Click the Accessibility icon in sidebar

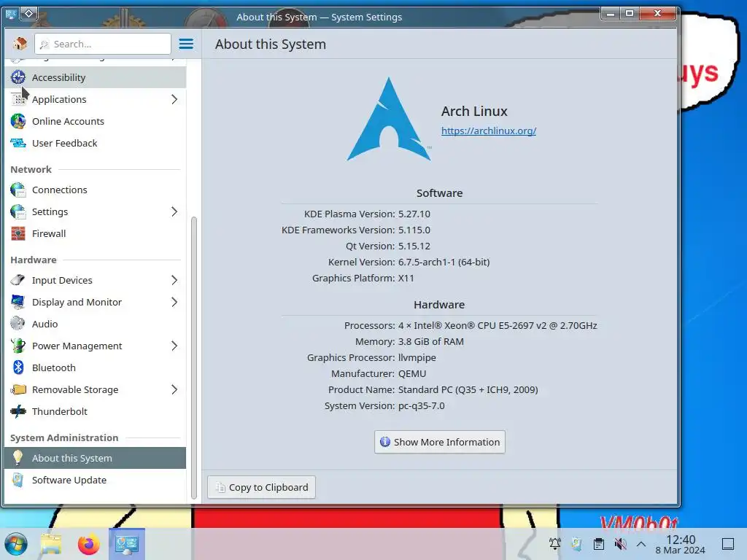18,77
